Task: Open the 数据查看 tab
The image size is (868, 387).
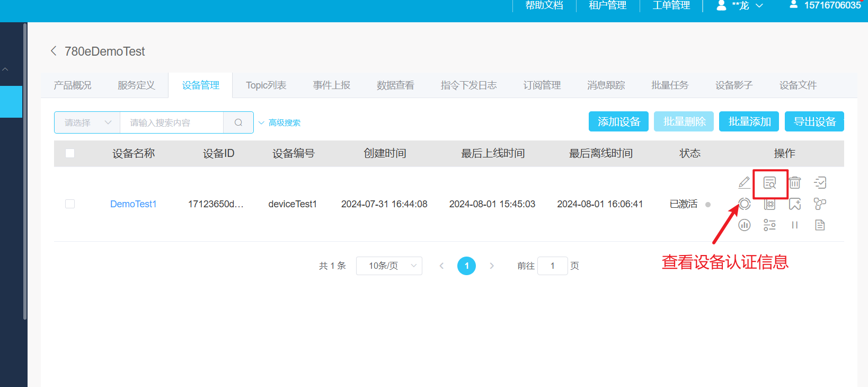Action: point(395,85)
